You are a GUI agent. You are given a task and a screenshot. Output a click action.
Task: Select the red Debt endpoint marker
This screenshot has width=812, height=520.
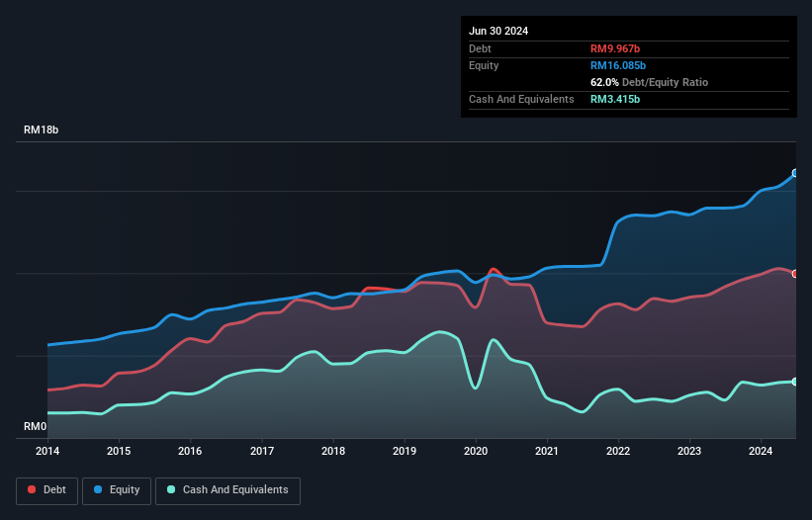click(x=795, y=274)
